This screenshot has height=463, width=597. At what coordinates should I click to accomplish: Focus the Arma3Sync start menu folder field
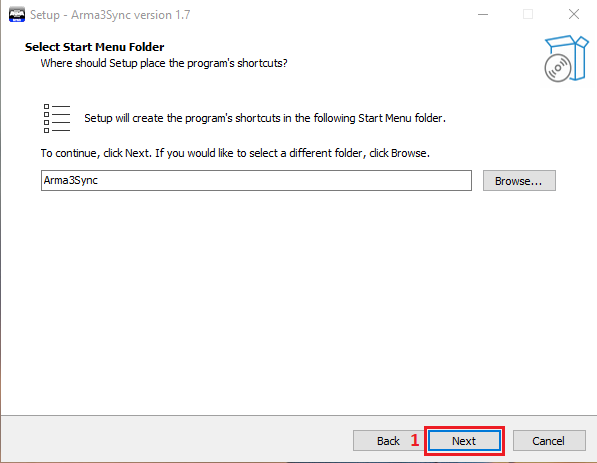coord(256,180)
